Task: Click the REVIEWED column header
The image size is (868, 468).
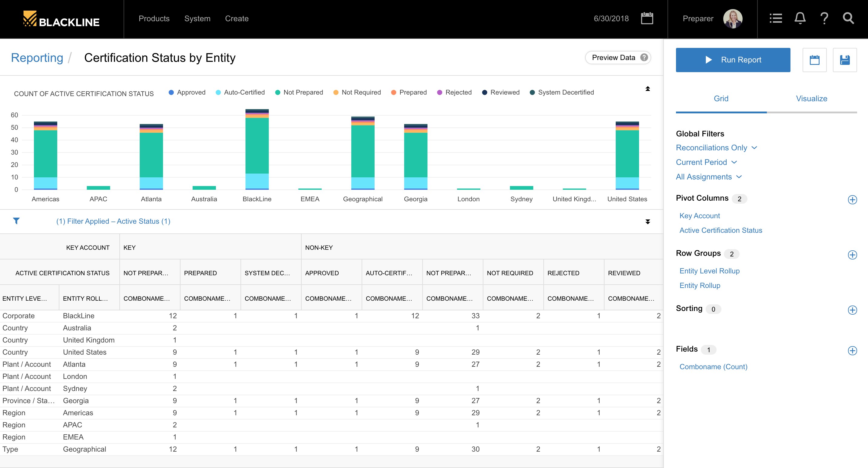Action: [x=634, y=273]
